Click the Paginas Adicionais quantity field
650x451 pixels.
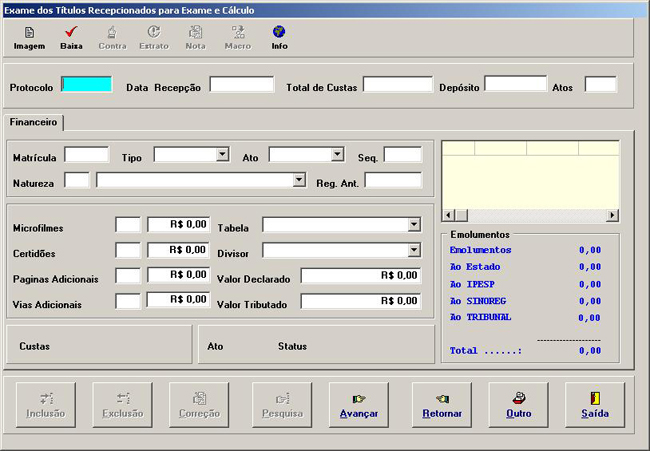point(128,276)
